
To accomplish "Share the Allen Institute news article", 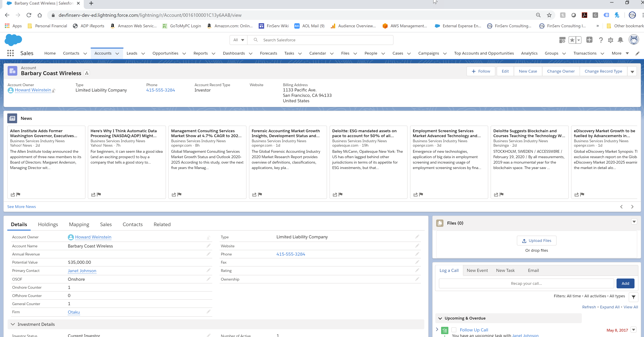I will pos(13,194).
